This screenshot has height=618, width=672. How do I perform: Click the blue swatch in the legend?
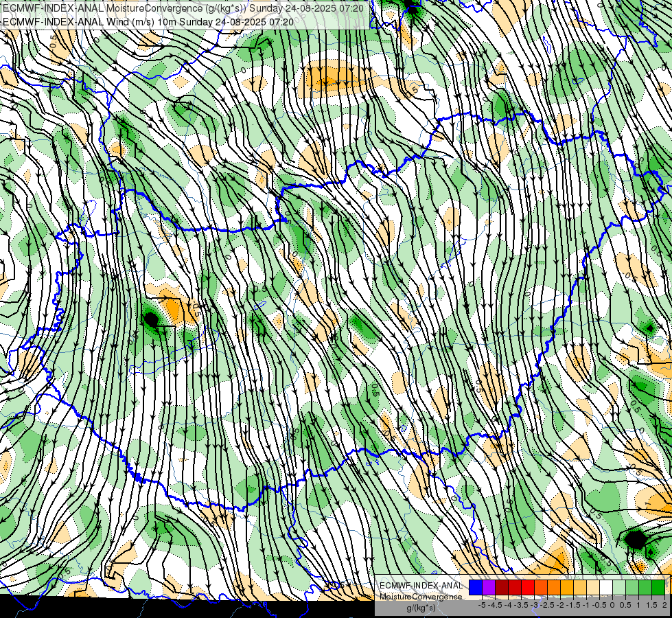coord(476,588)
